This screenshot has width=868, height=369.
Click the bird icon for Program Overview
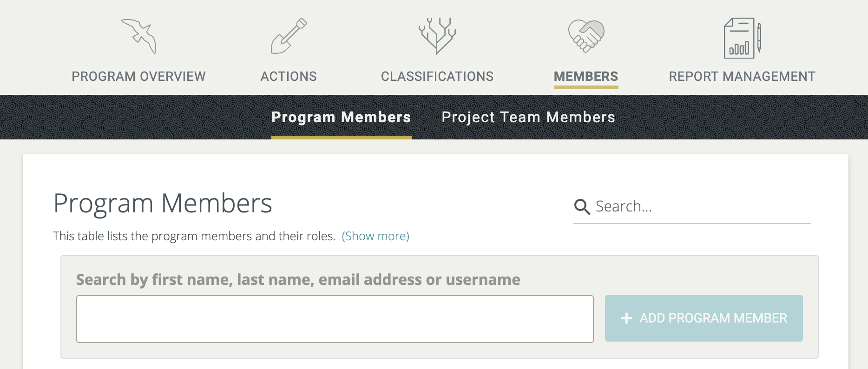(139, 36)
